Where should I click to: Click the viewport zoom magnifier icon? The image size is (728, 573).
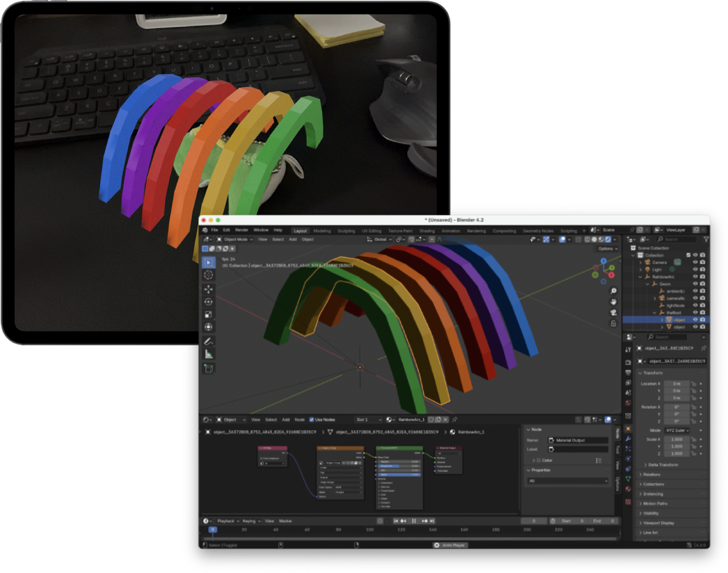(x=613, y=291)
